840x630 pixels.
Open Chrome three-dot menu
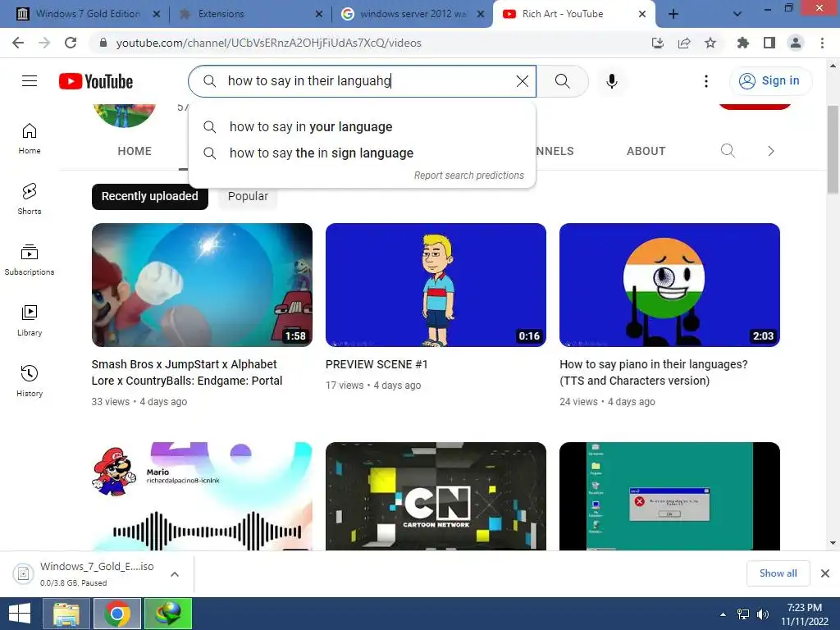822,43
